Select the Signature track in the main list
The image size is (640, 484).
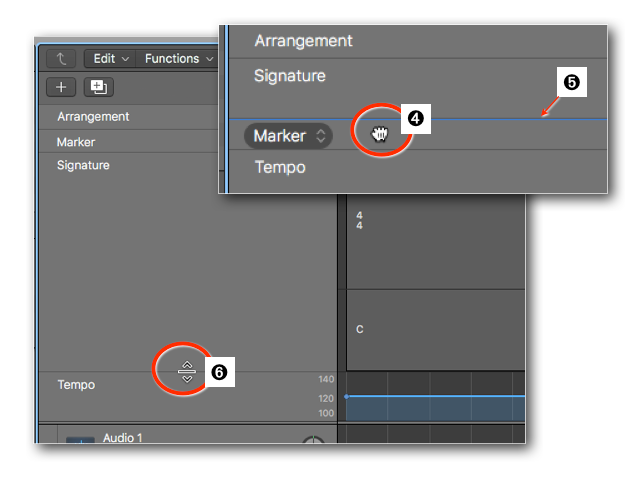point(83,165)
